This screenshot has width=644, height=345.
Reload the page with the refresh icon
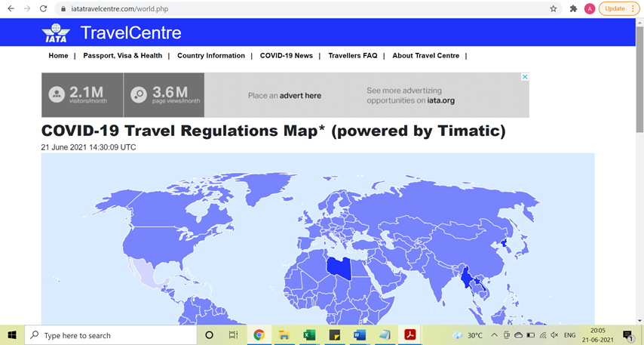43,8
